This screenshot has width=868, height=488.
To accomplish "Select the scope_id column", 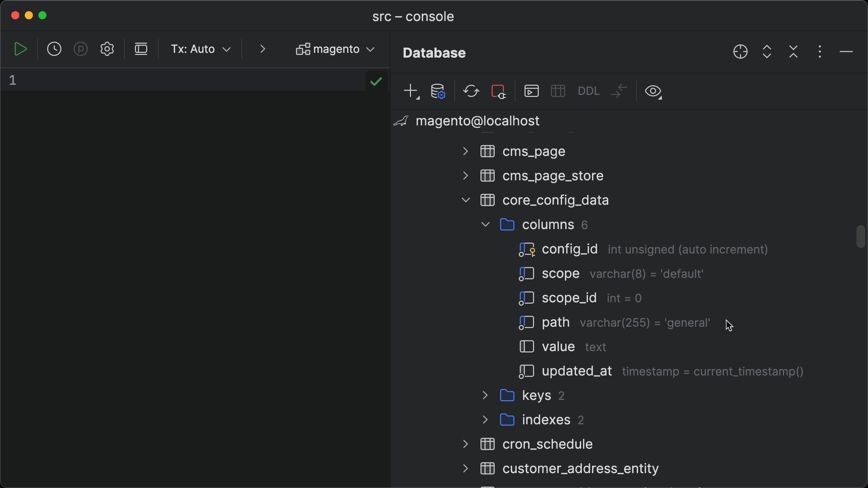I will click(x=569, y=298).
